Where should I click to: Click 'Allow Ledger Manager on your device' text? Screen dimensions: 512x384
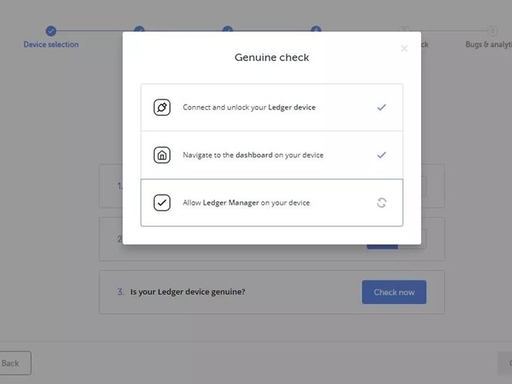pos(246,203)
